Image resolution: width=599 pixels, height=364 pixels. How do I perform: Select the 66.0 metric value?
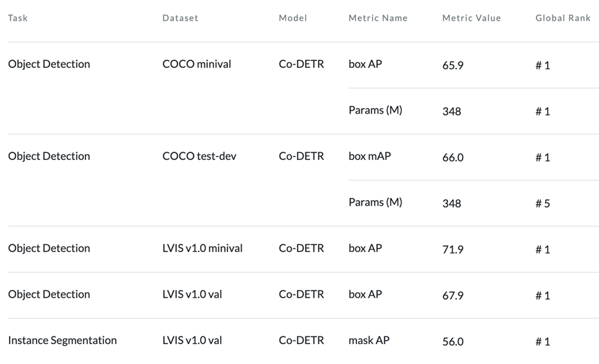(x=453, y=158)
